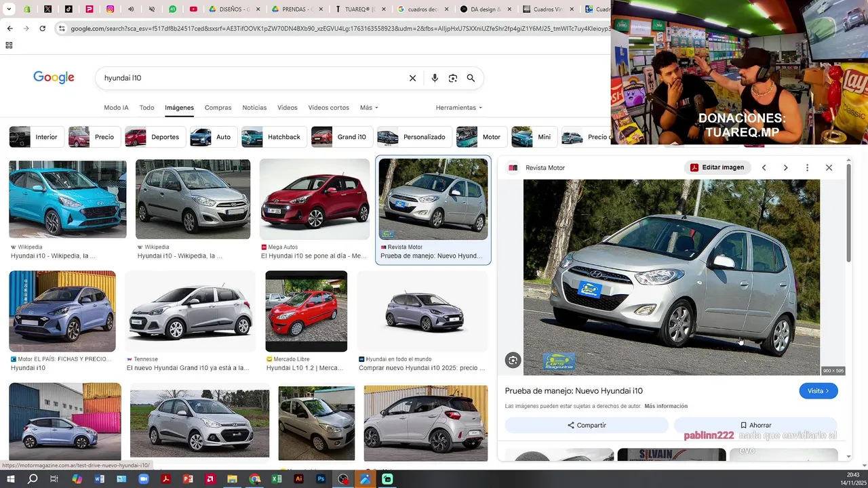
Task: Select the Videos tab
Action: coord(287,108)
